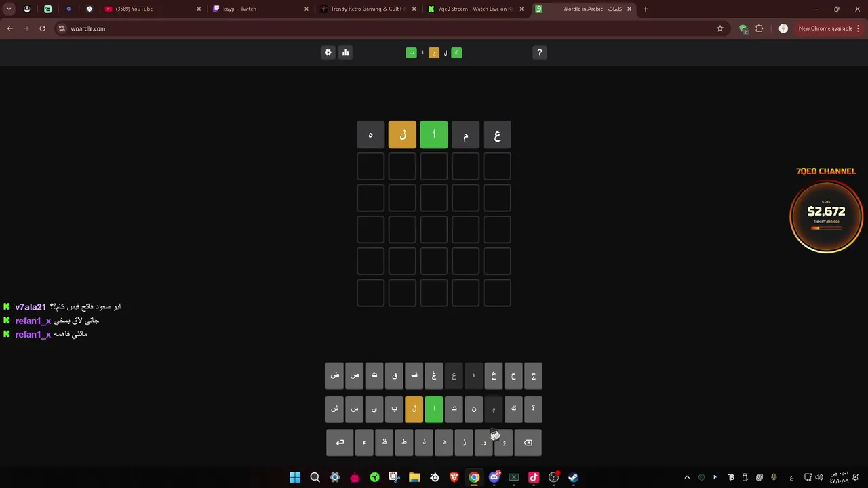The height and width of the screenshot is (488, 868).
Task: Switch to the 7qe0 Stream tab
Action: (x=476, y=9)
